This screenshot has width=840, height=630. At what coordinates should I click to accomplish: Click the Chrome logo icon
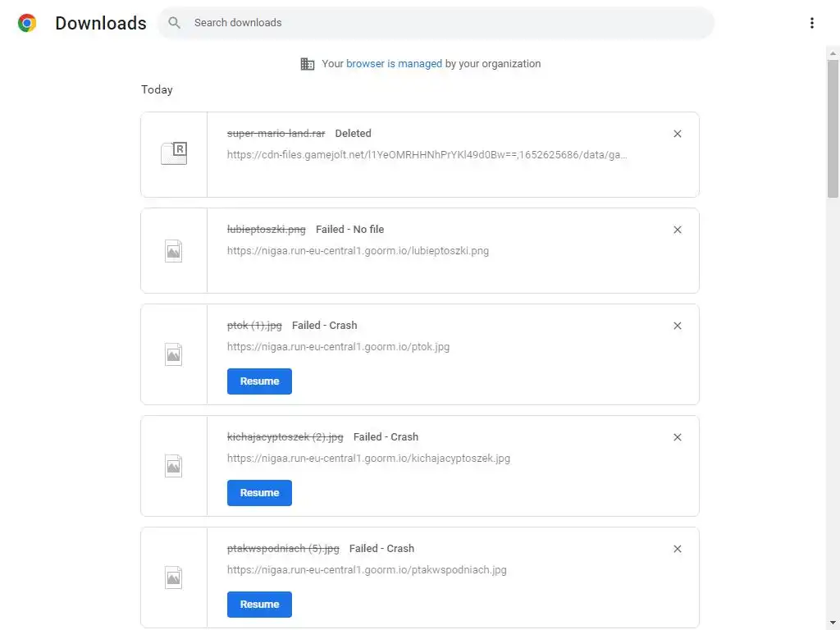tap(27, 23)
